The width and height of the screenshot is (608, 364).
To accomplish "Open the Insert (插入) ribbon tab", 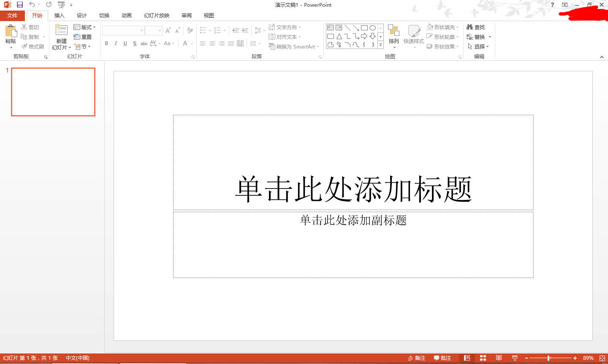I will coord(60,16).
